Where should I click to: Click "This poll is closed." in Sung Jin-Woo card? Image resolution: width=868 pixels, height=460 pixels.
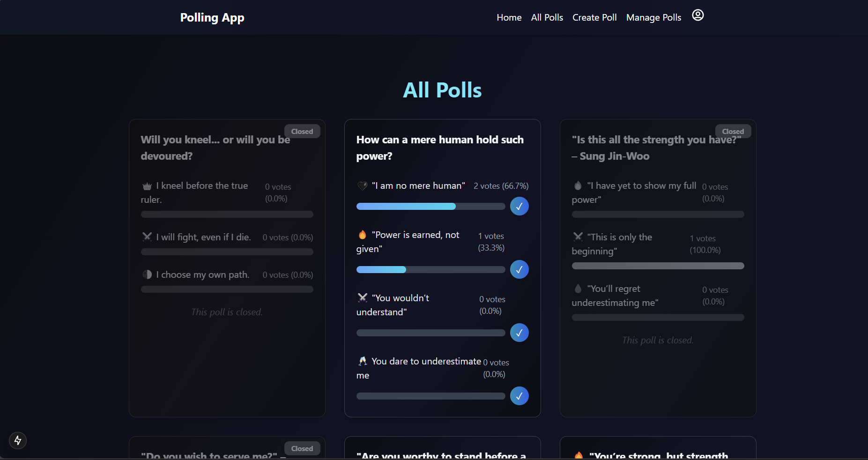tap(658, 340)
